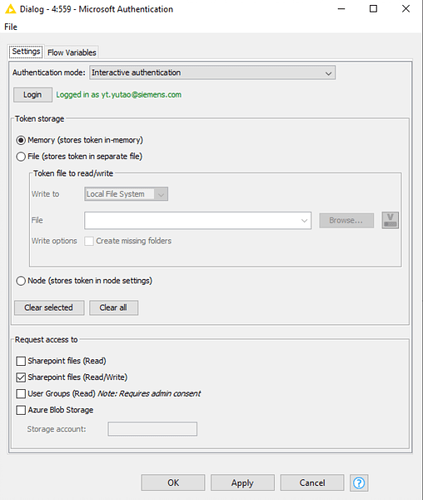Open the Authentication mode dropdown
Image resolution: width=423 pixels, height=500 pixels.
[x=212, y=73]
